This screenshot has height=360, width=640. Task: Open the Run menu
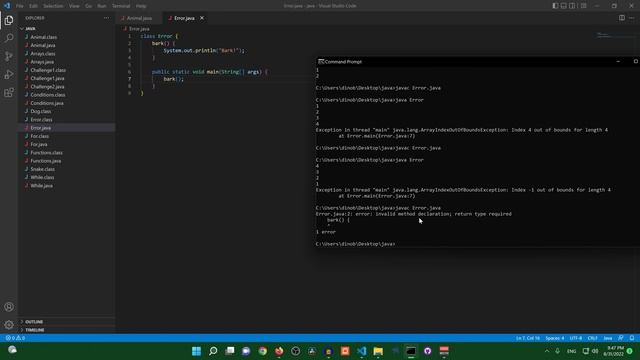(x=102, y=6)
